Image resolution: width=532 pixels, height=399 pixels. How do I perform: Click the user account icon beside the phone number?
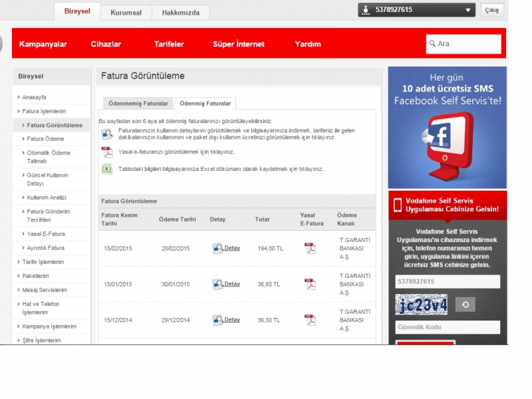click(x=365, y=10)
